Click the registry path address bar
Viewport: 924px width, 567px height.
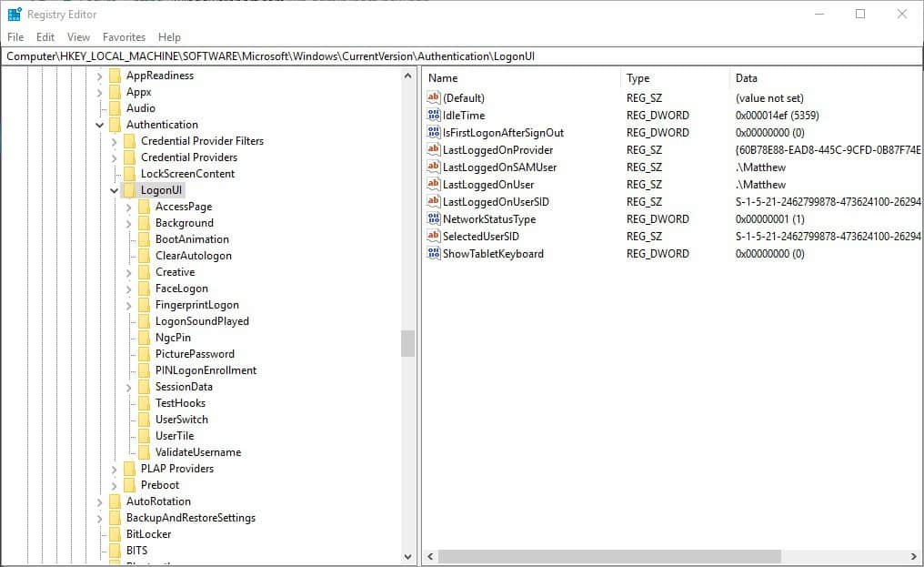tap(461, 56)
